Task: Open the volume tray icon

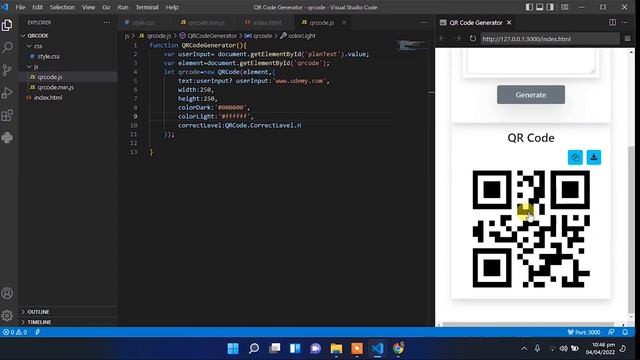Action: coord(563,348)
